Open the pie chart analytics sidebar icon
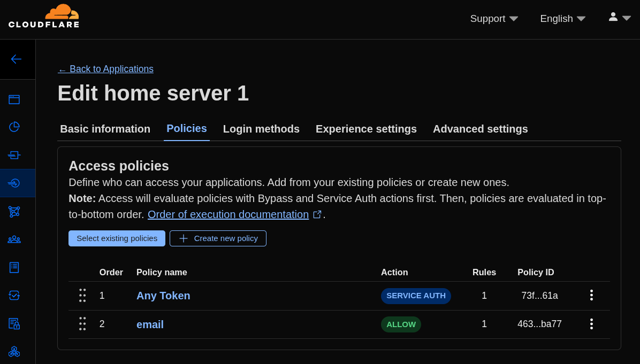The image size is (640, 364). 14,127
